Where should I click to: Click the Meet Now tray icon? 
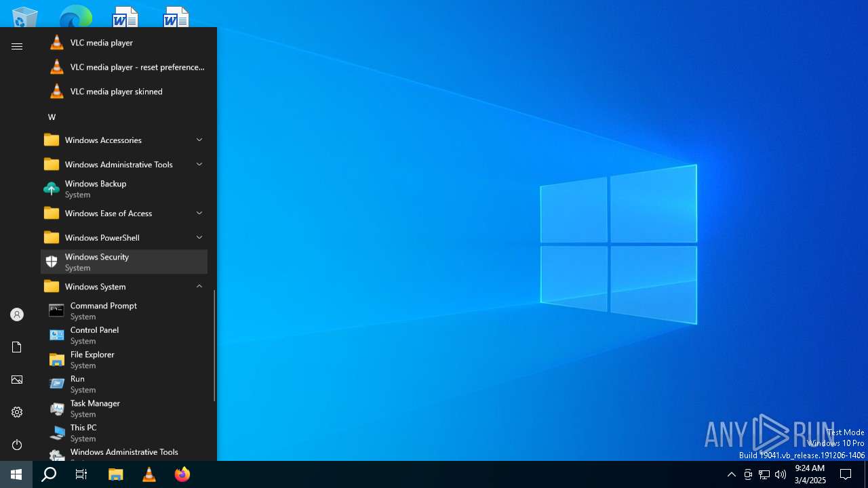[x=748, y=474]
